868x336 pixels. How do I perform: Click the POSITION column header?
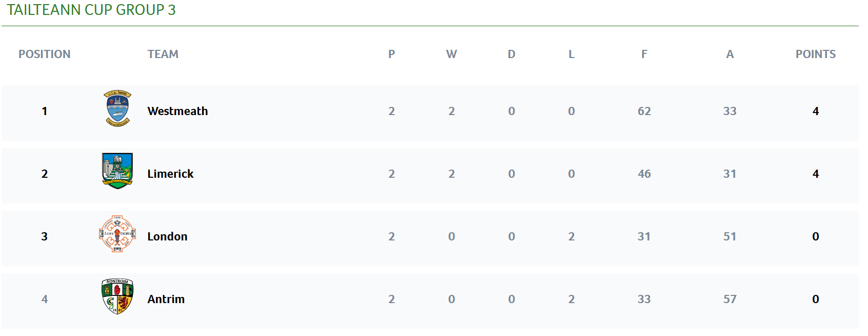click(x=45, y=54)
